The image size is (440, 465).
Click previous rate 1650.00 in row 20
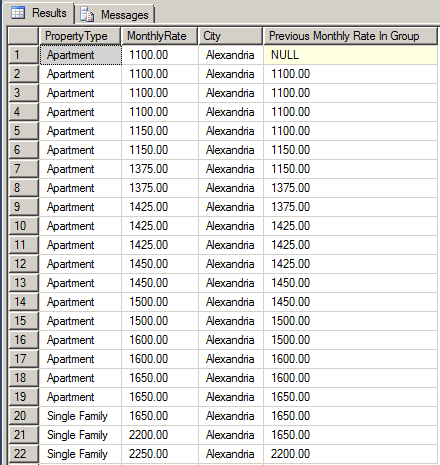(x=350, y=416)
